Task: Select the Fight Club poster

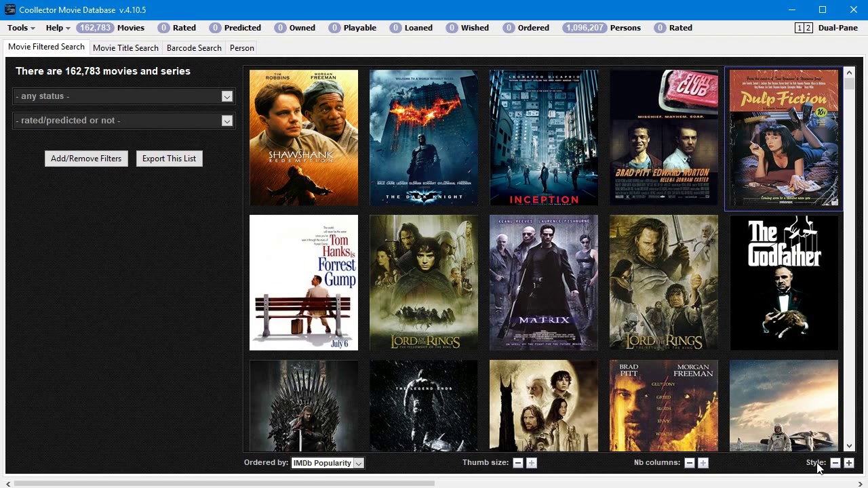Action: click(x=664, y=138)
